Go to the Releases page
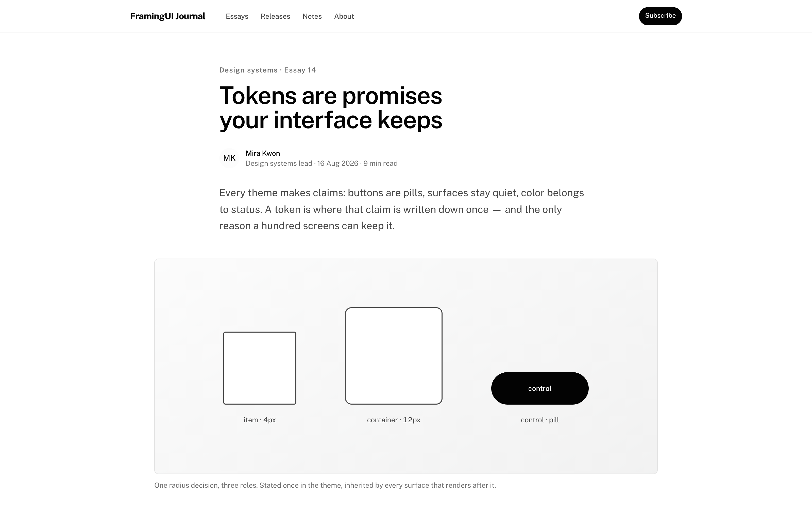Image resolution: width=812 pixels, height=507 pixels. 275,16
